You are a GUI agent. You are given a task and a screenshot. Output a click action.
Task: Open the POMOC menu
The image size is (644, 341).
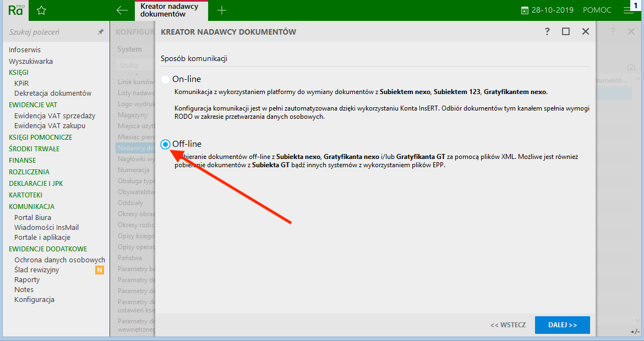[597, 10]
